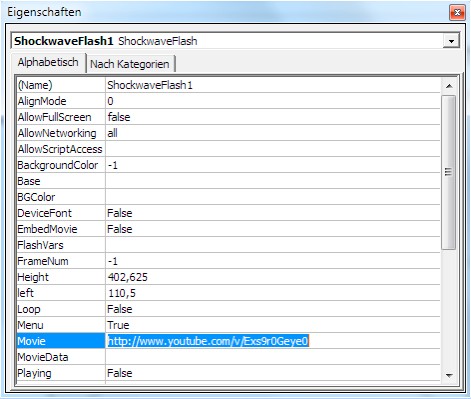The image size is (471, 399).
Task: Open the ShockwaveFlash1 object dropdown
Action: (x=451, y=41)
